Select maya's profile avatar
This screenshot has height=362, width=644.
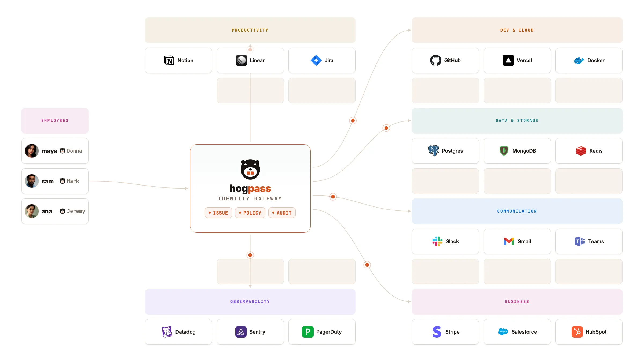click(32, 151)
